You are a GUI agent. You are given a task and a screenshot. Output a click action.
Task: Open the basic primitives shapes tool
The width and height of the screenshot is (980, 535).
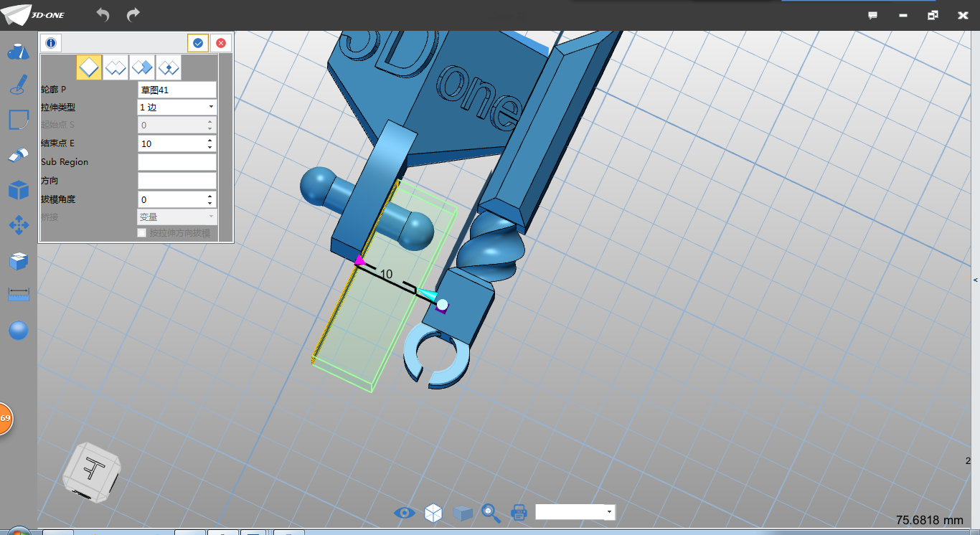(18, 52)
